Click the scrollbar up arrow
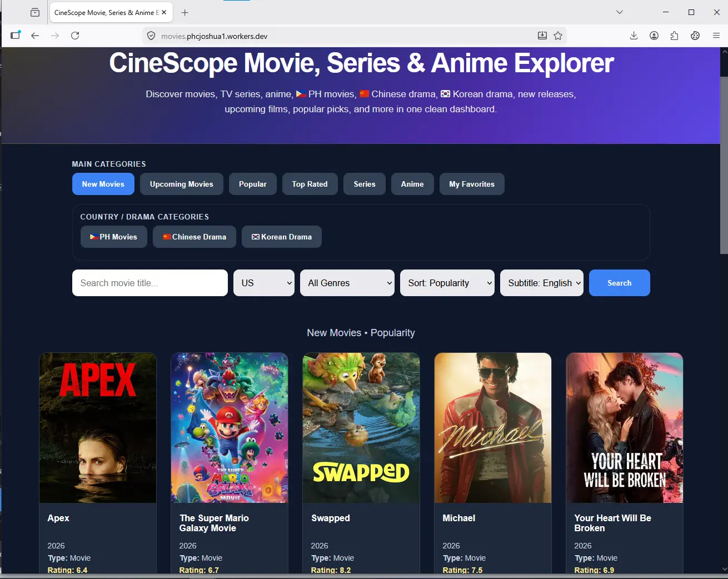 [x=724, y=52]
